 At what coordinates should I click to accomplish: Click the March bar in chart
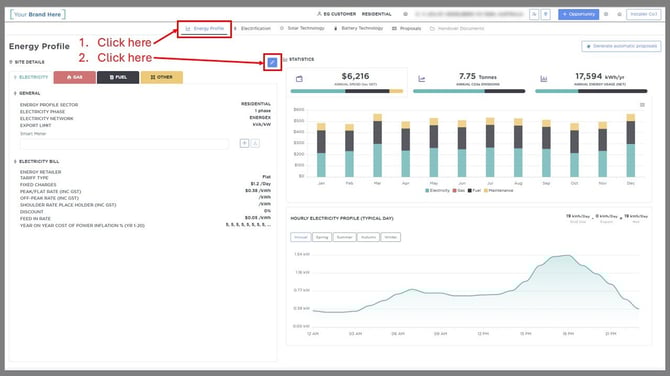pyautogui.click(x=377, y=145)
